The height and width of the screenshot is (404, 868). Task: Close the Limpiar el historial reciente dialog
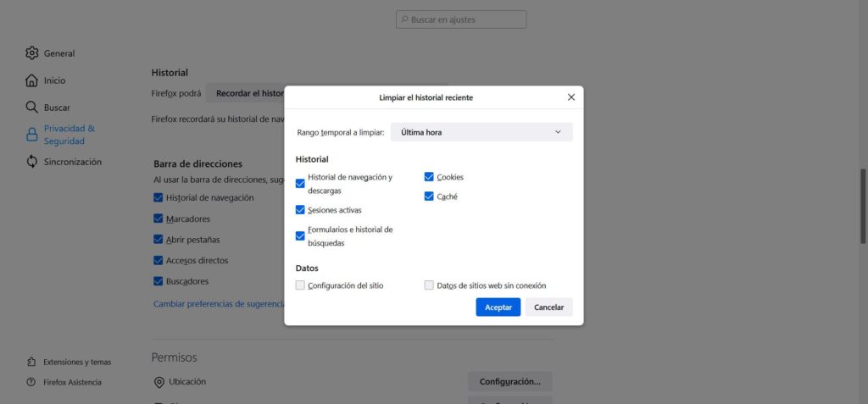(570, 97)
